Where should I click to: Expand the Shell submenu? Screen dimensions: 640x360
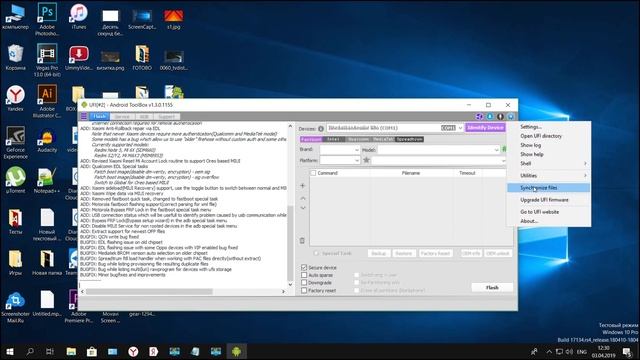click(x=549, y=163)
